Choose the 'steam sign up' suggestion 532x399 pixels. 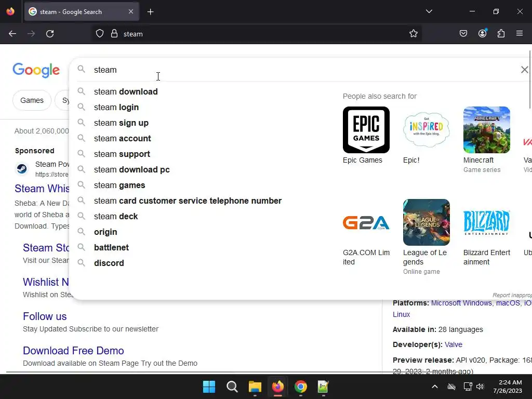pyautogui.click(x=121, y=123)
